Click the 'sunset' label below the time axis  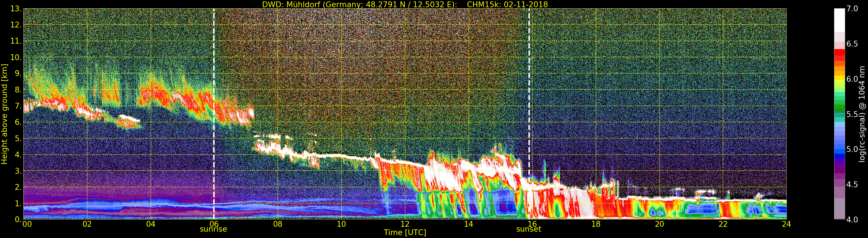[x=529, y=229]
